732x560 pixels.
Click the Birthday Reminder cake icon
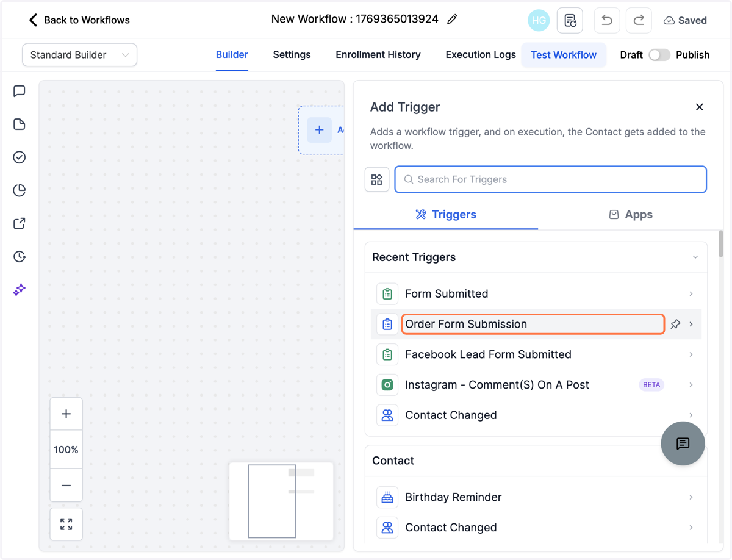387,497
